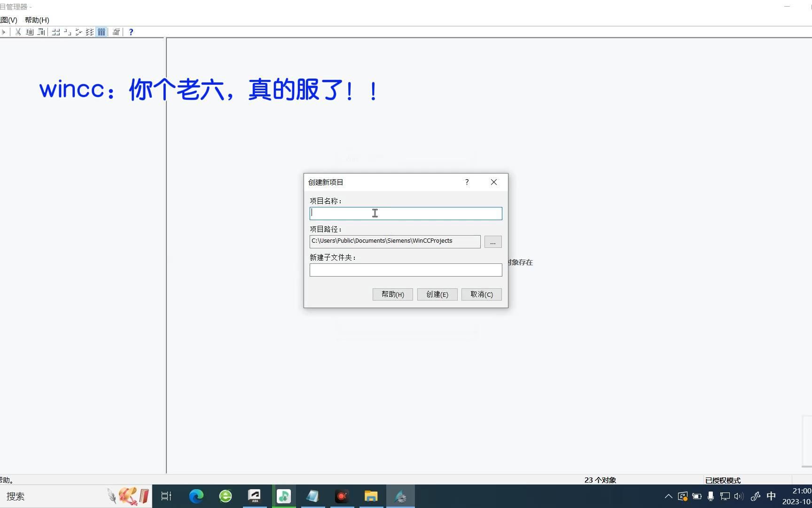Open the taskbar clock and date
The height and width of the screenshot is (508, 812).
(x=797, y=496)
